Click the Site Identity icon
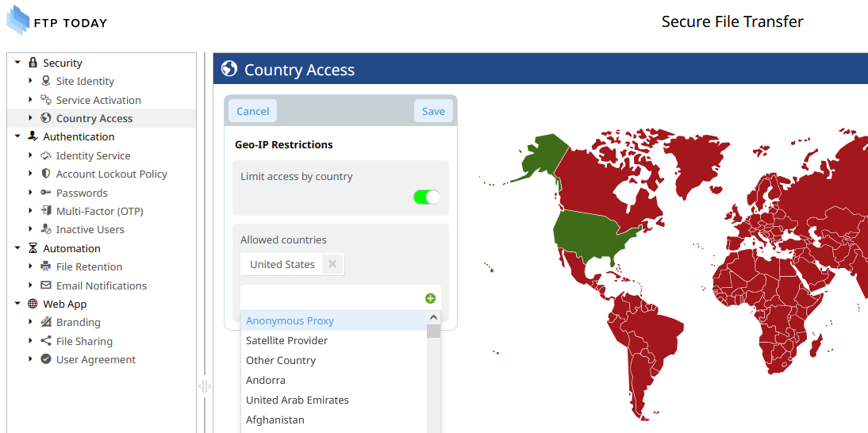 click(x=46, y=82)
